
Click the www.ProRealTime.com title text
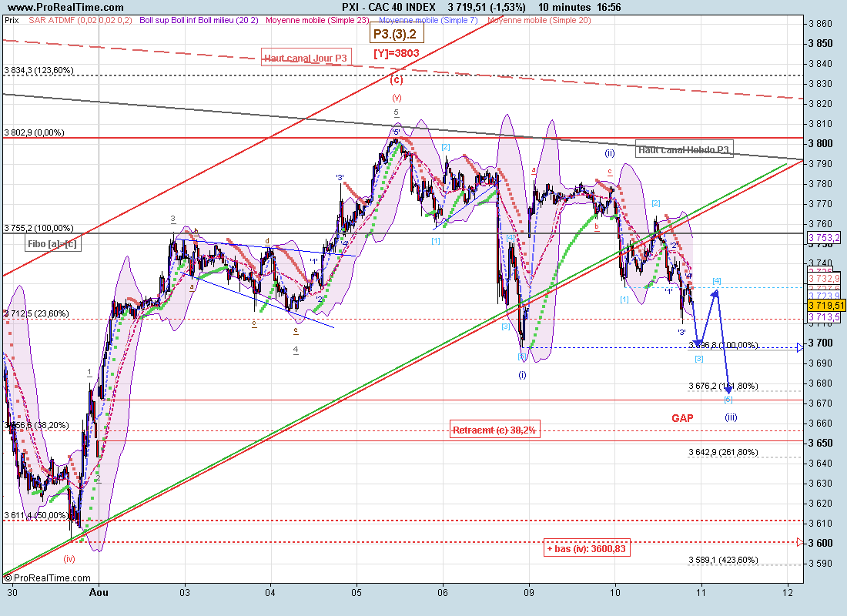pyautogui.click(x=65, y=8)
